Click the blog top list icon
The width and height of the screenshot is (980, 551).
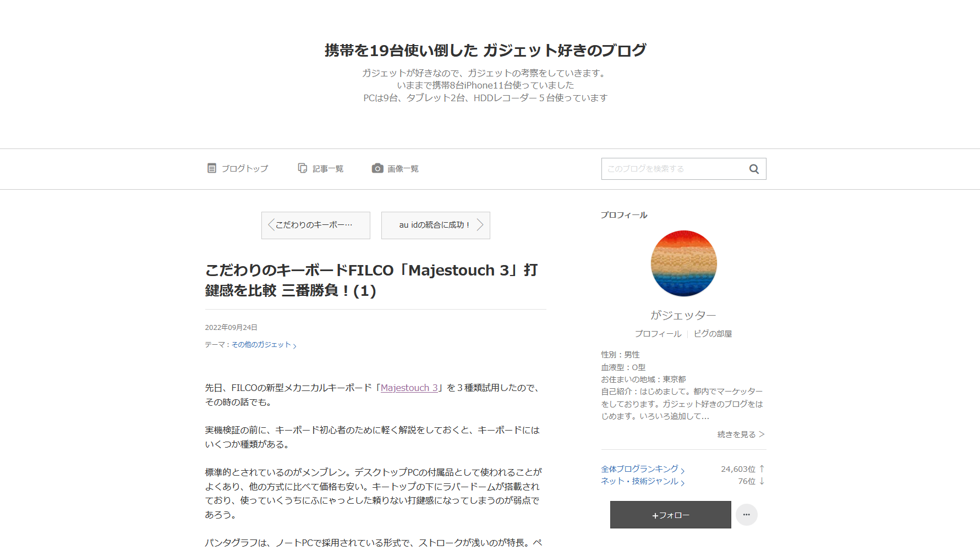point(212,168)
